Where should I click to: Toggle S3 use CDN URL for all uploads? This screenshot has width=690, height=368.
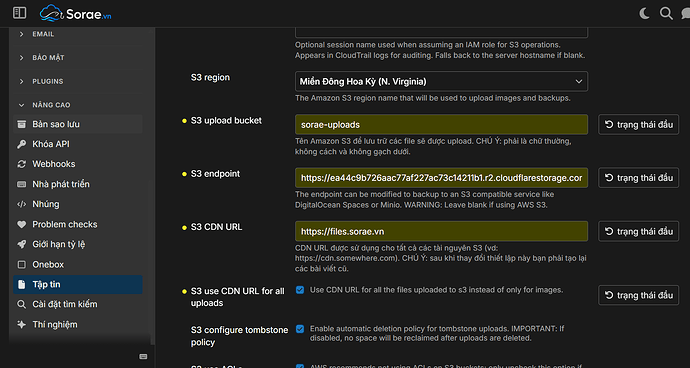(x=300, y=290)
